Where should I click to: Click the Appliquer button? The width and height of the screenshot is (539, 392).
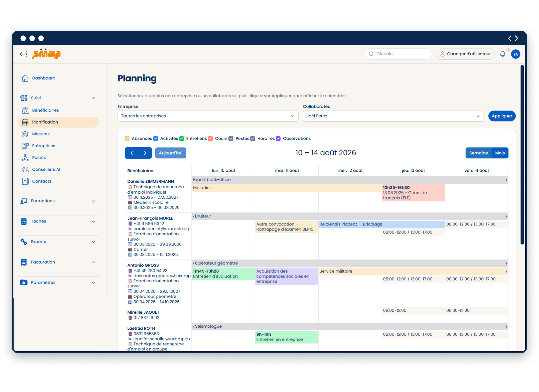pos(502,116)
